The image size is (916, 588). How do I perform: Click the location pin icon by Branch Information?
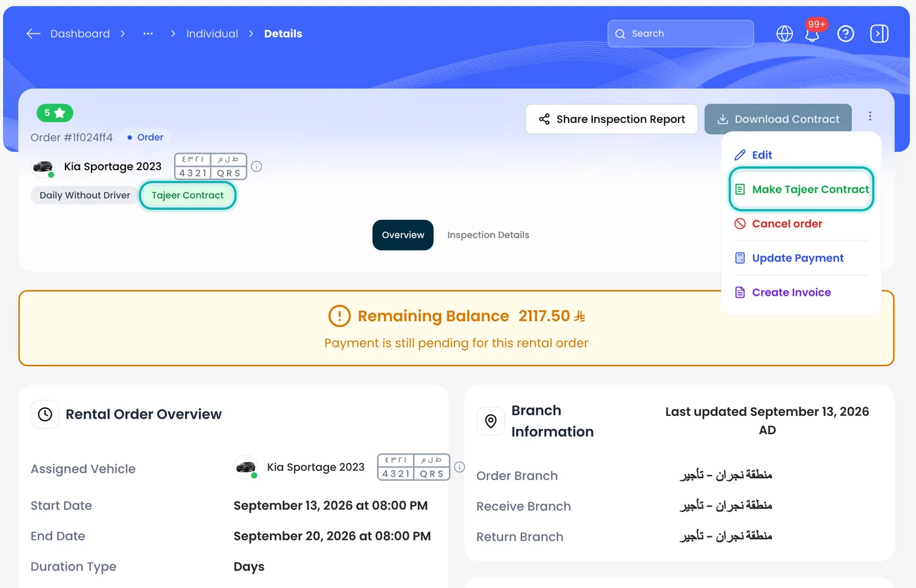click(491, 421)
